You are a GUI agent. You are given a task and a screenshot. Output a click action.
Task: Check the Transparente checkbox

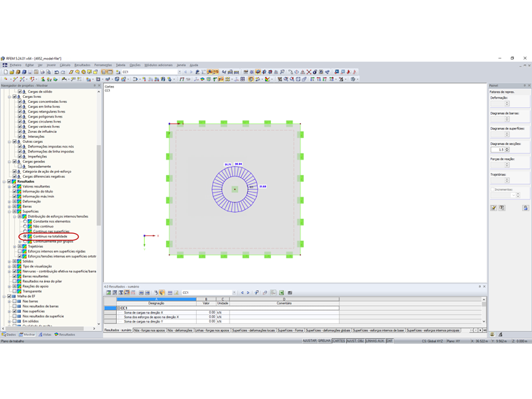(x=15, y=291)
